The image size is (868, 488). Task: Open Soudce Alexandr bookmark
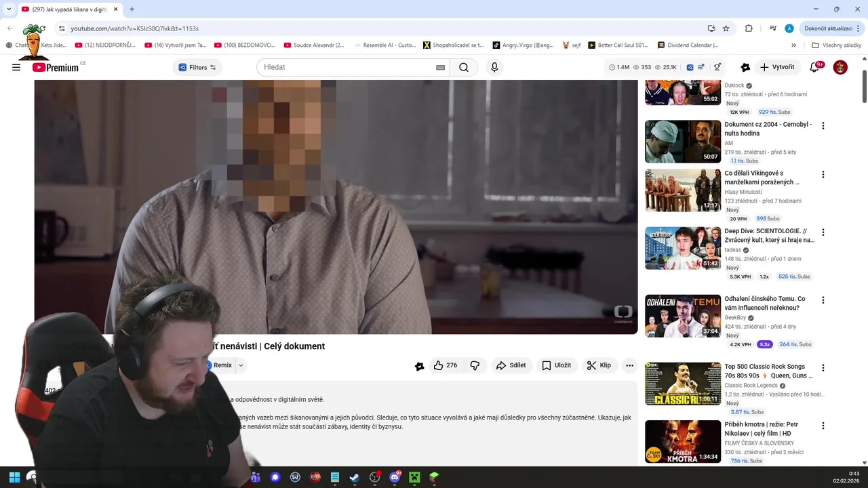[314, 45]
